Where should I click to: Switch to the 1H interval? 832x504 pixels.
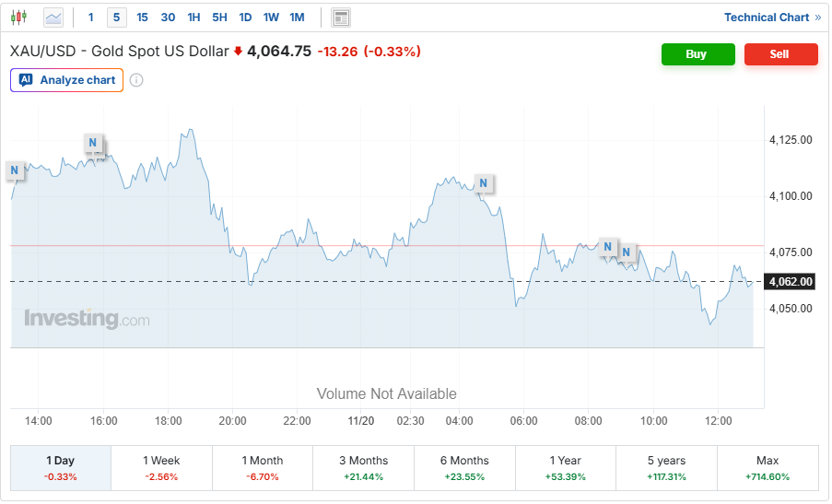(x=193, y=18)
